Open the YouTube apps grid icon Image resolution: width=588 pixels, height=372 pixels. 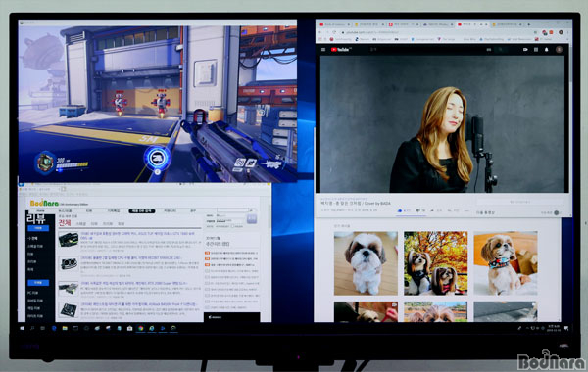(536, 50)
